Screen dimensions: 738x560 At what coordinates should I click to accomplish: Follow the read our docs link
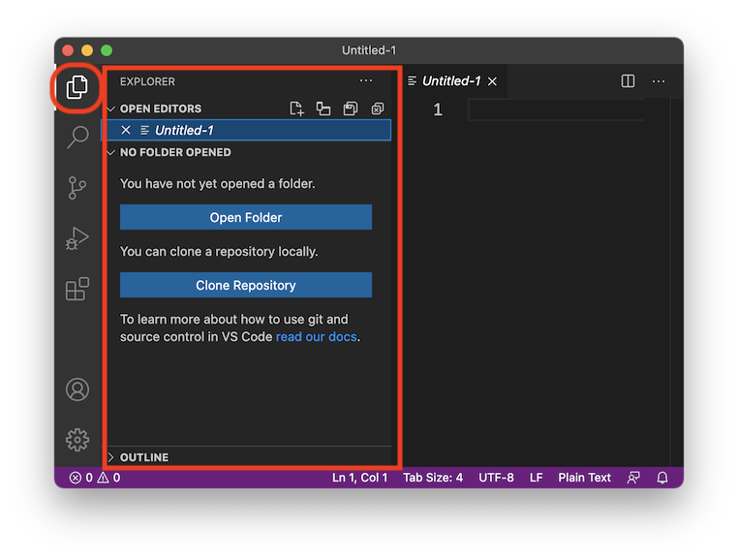316,337
